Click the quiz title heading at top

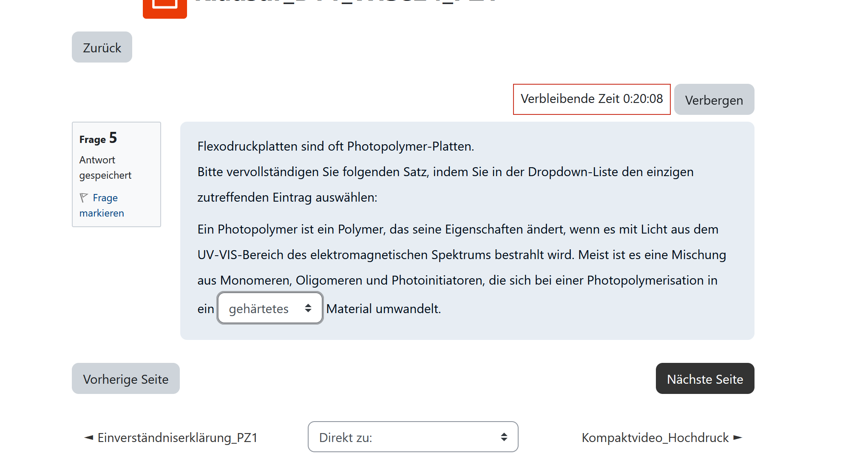[x=344, y=2]
